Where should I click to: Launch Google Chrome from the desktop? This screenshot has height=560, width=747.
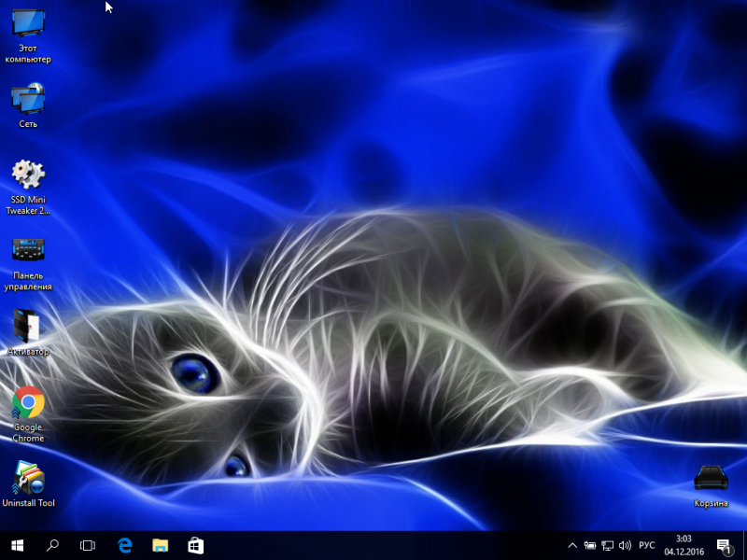pyautogui.click(x=28, y=414)
